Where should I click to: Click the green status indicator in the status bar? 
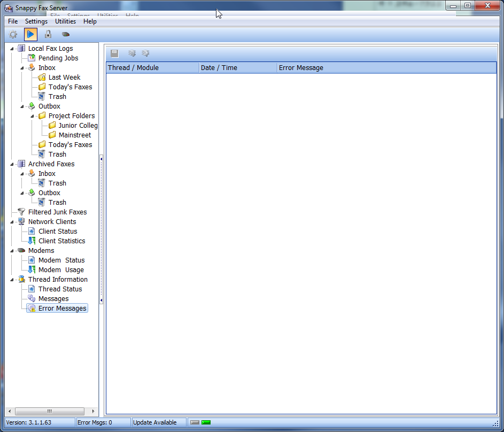pos(206,422)
